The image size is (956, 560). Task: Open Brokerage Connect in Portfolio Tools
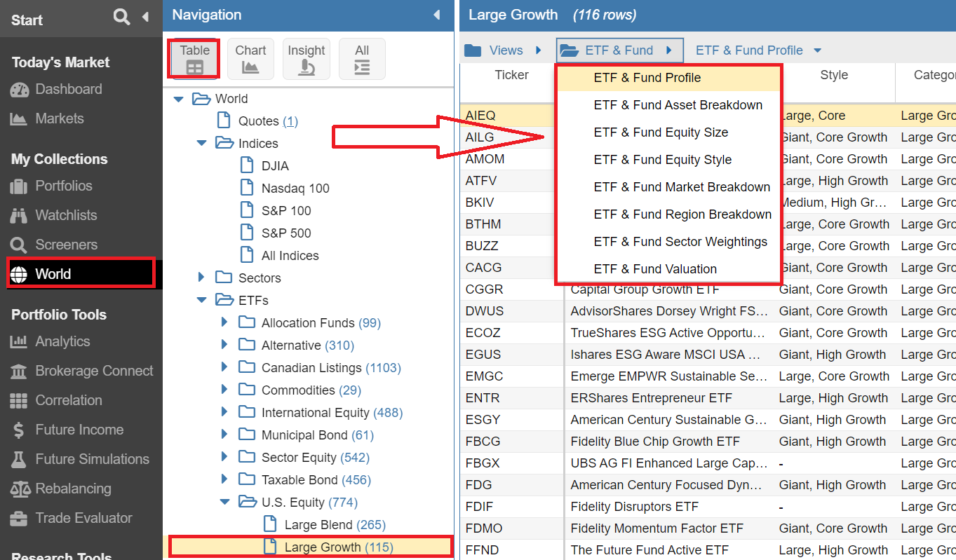[94, 371]
